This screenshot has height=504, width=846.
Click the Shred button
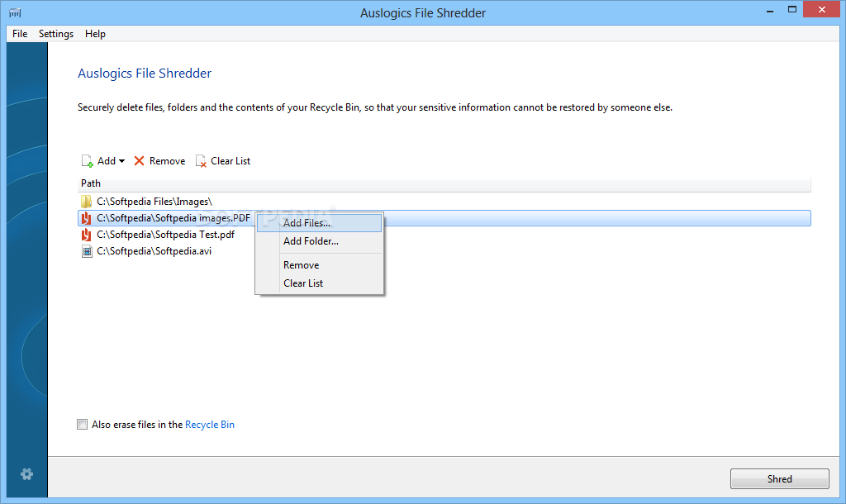pyautogui.click(x=780, y=478)
